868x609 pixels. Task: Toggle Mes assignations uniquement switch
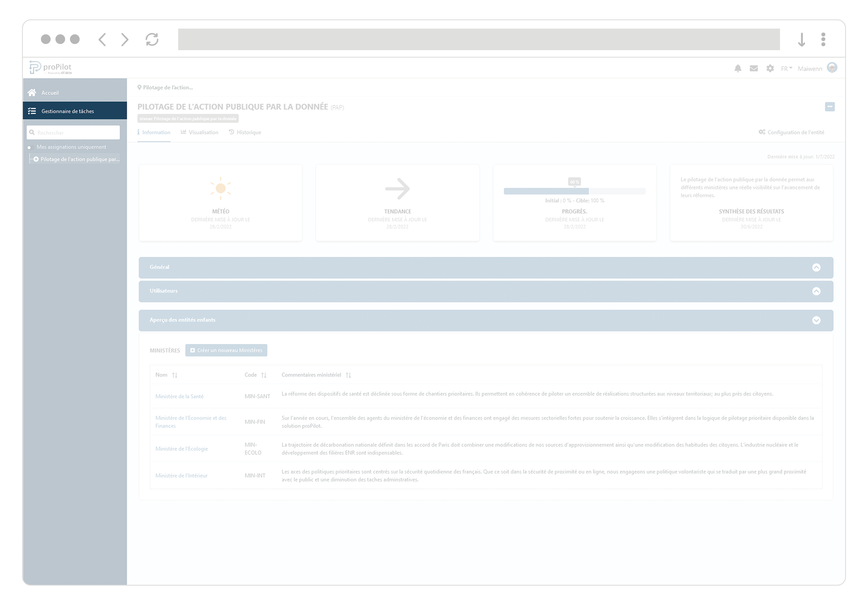pos(30,147)
